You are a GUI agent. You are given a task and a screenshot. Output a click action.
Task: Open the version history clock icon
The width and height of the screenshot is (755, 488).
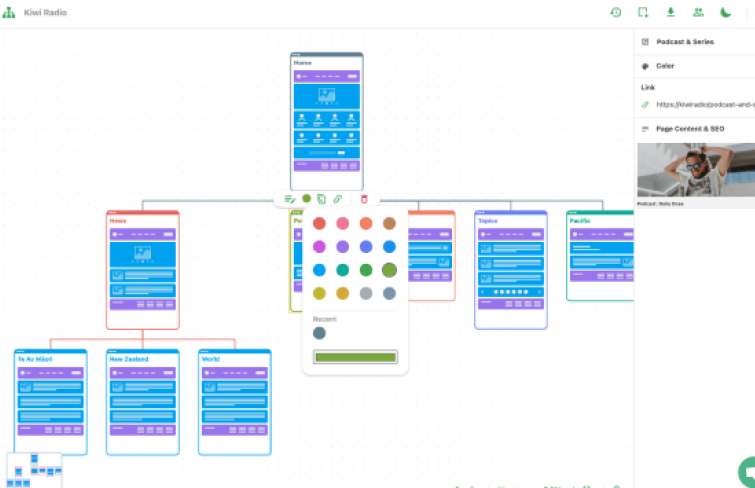point(615,13)
